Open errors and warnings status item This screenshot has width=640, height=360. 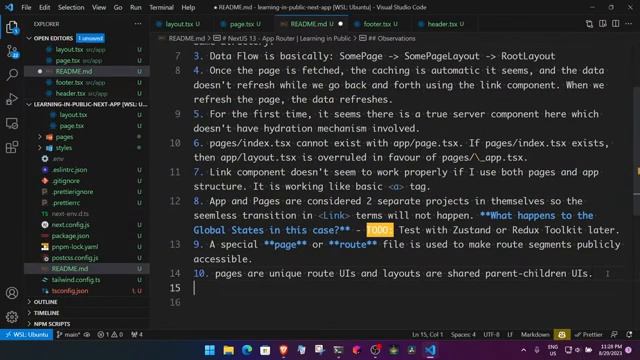tap(110, 335)
